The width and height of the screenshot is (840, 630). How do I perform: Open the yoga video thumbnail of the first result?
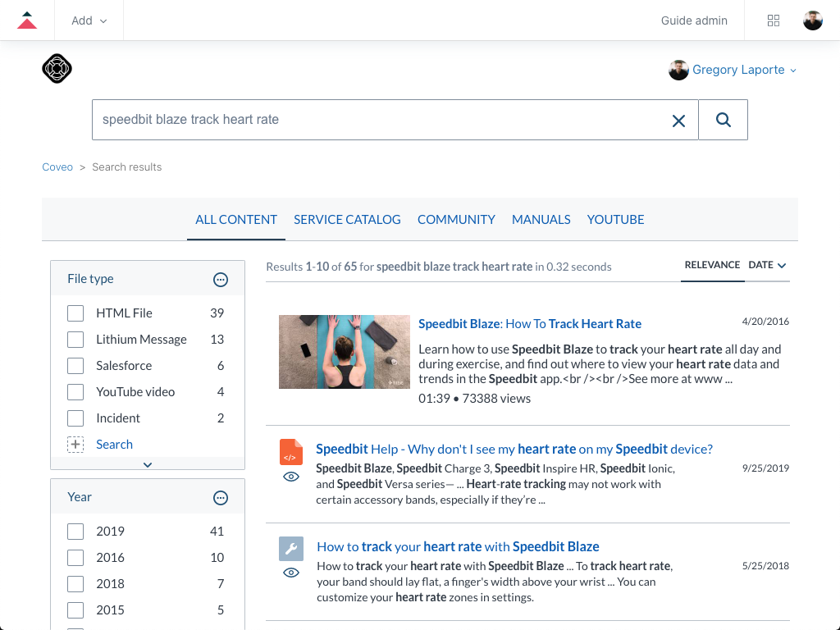point(345,351)
